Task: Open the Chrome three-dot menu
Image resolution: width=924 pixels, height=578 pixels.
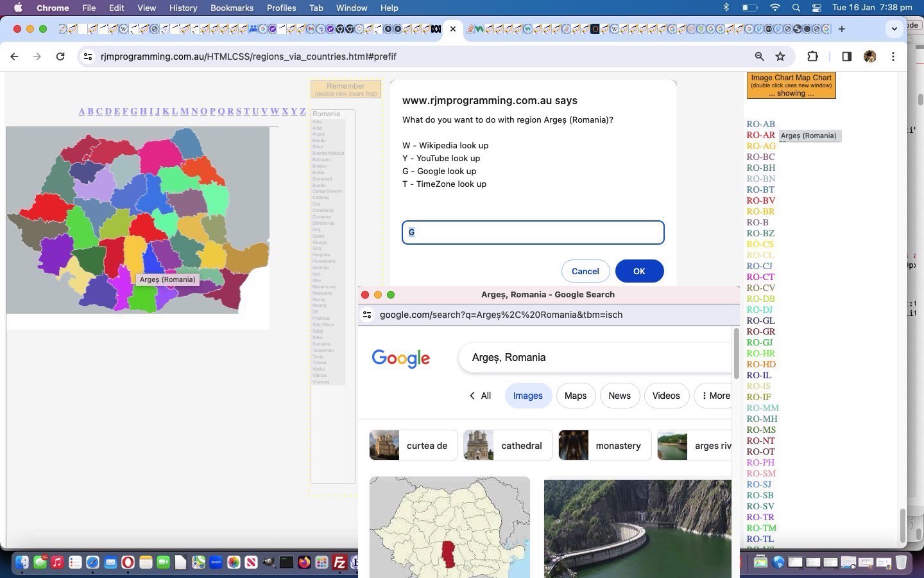Action: [x=893, y=57]
